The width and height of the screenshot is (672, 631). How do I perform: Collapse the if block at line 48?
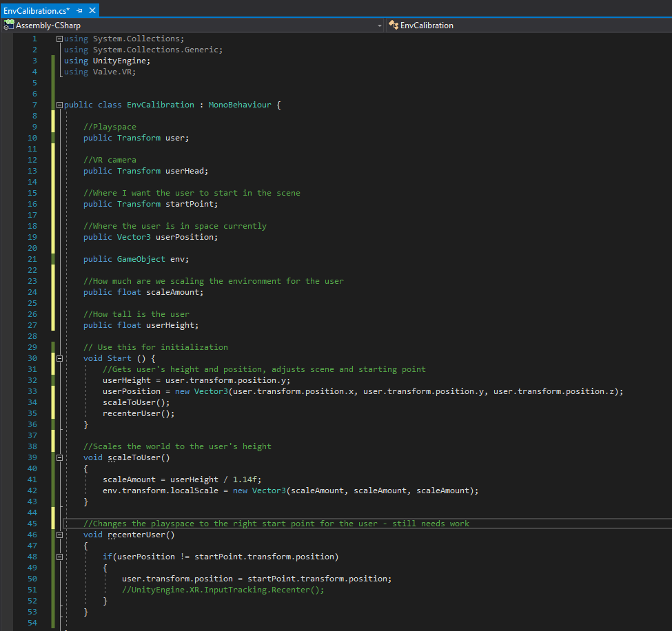click(x=59, y=557)
